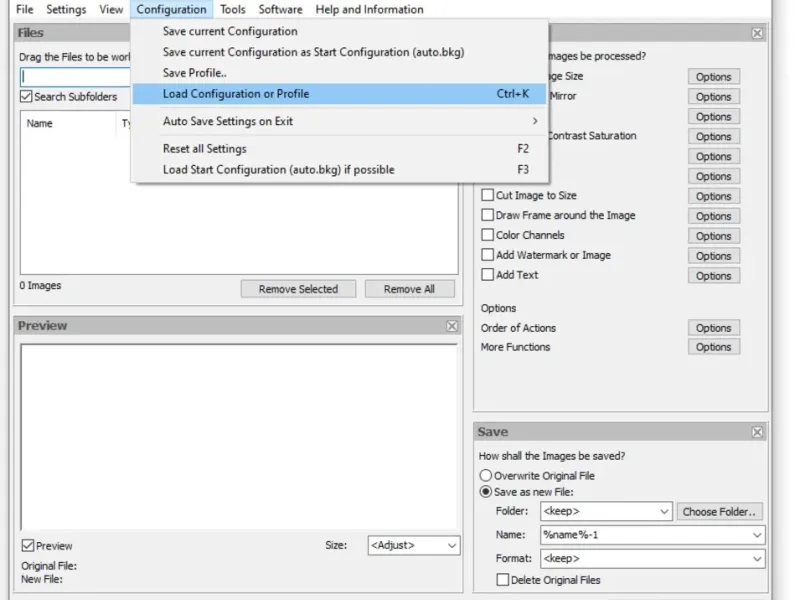Open Options for Cut Image to Size

point(713,196)
